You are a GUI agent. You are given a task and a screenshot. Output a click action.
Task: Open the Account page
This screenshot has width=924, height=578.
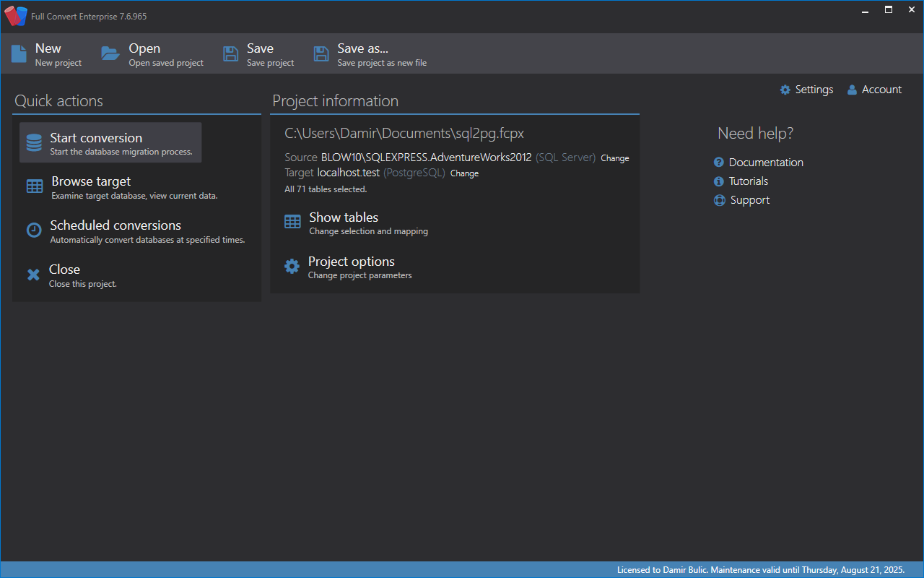tap(874, 90)
